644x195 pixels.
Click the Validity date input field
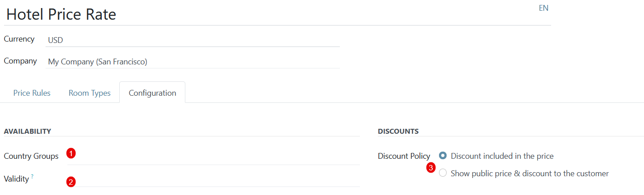tap(213, 178)
